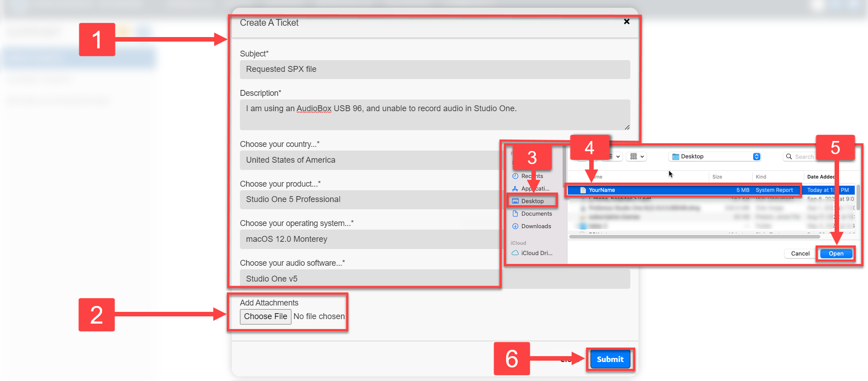Click the horizontal scrollbar in file list

click(x=694, y=236)
